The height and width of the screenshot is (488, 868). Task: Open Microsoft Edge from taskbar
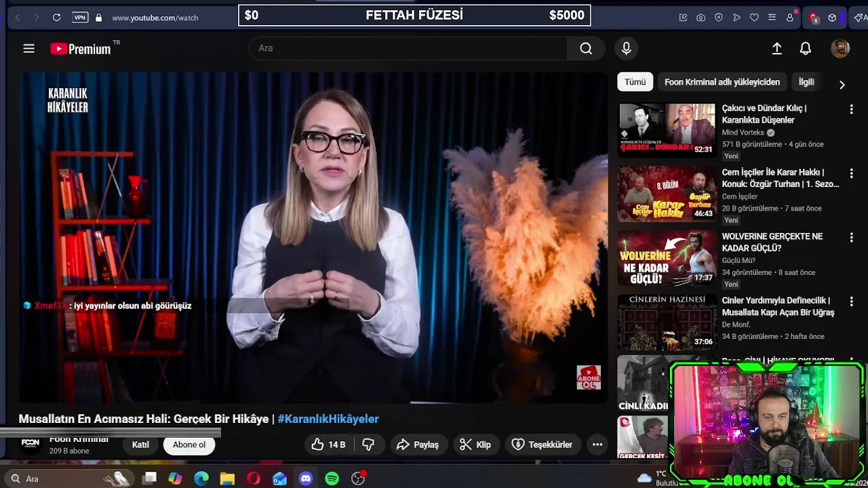tap(201, 479)
